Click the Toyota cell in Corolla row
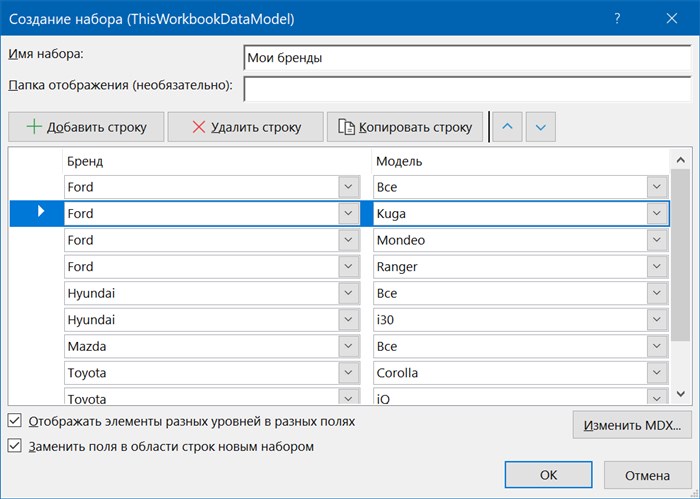Screen dimensions: 700x499 pyautogui.click(x=87, y=373)
